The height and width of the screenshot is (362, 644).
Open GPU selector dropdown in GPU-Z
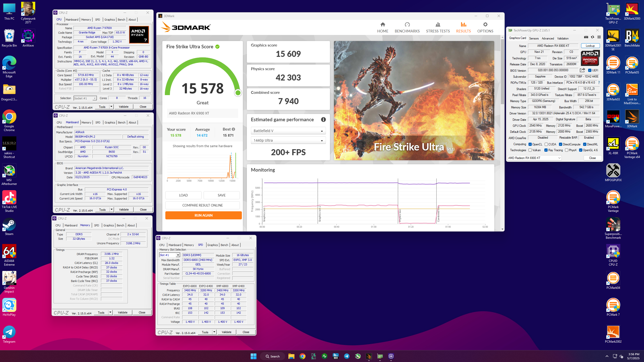click(534, 158)
